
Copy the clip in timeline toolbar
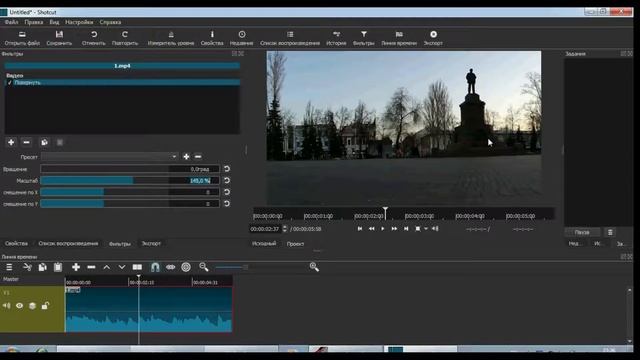pyautogui.click(x=42, y=267)
